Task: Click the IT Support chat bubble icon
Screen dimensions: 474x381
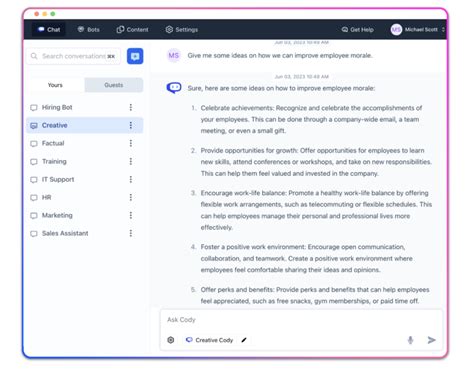Action: point(34,180)
